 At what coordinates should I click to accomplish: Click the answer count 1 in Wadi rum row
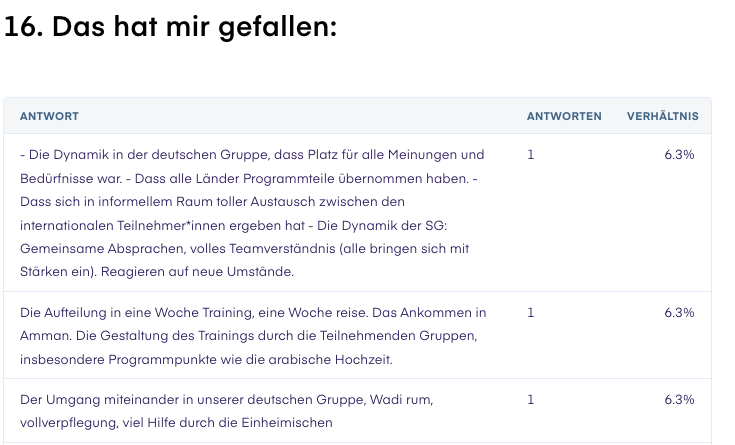pyautogui.click(x=531, y=400)
